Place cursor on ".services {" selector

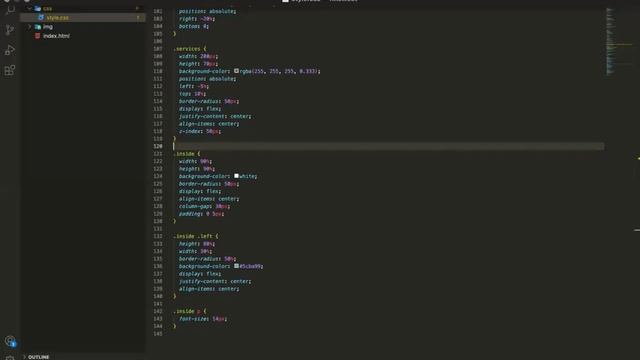tap(190, 49)
